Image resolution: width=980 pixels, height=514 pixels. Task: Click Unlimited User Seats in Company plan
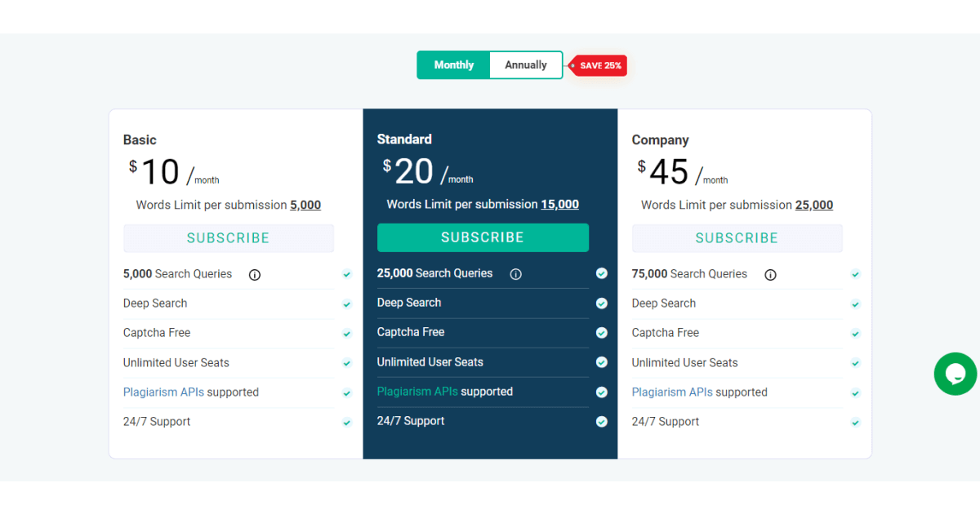coord(685,363)
